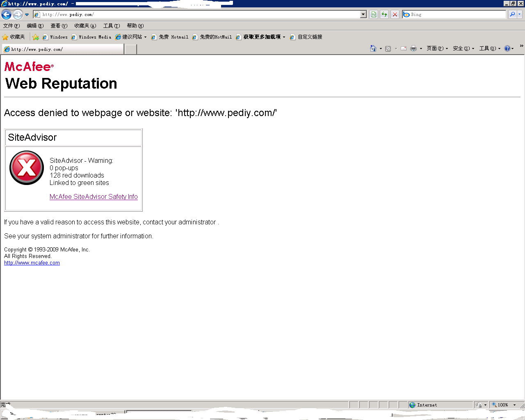525x420 pixels.
Task: Click the McAfee SiteAdvisor Safety Info link
Action: point(94,197)
